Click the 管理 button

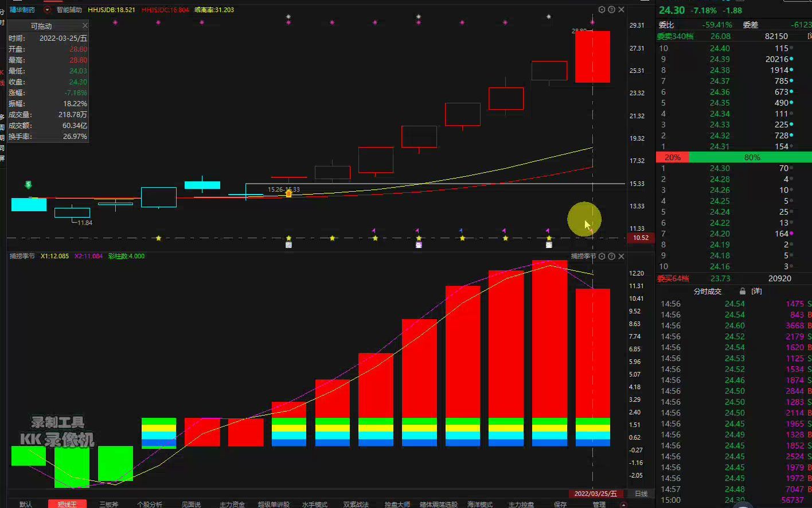pos(599,504)
